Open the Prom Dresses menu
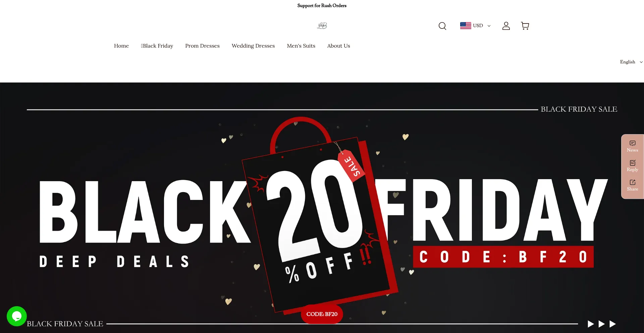The width and height of the screenshot is (644, 333). (202, 46)
